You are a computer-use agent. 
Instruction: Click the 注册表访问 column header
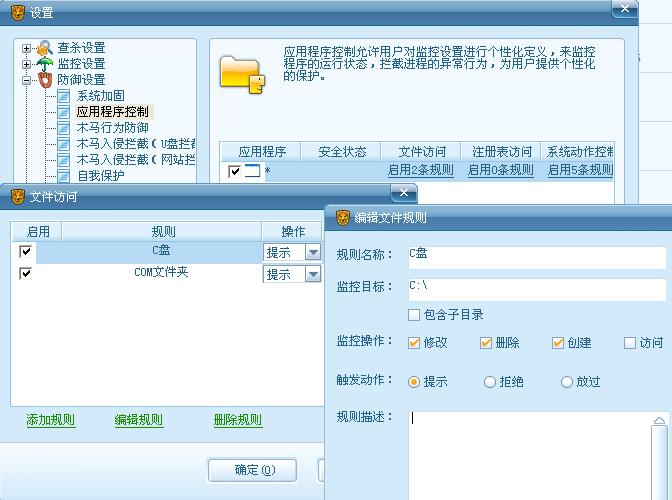click(x=501, y=152)
